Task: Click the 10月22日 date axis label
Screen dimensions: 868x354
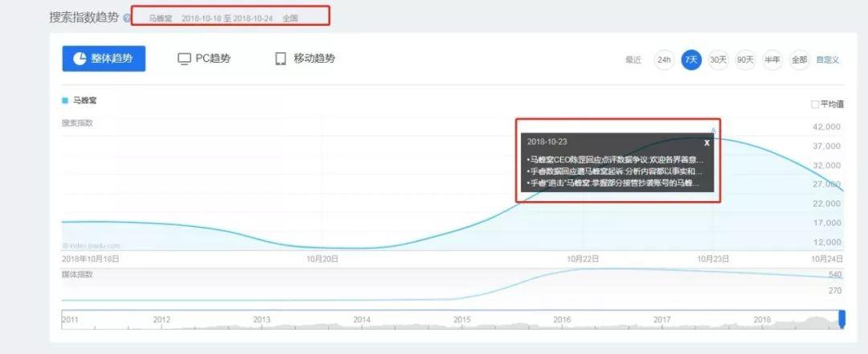Action: 583,259
